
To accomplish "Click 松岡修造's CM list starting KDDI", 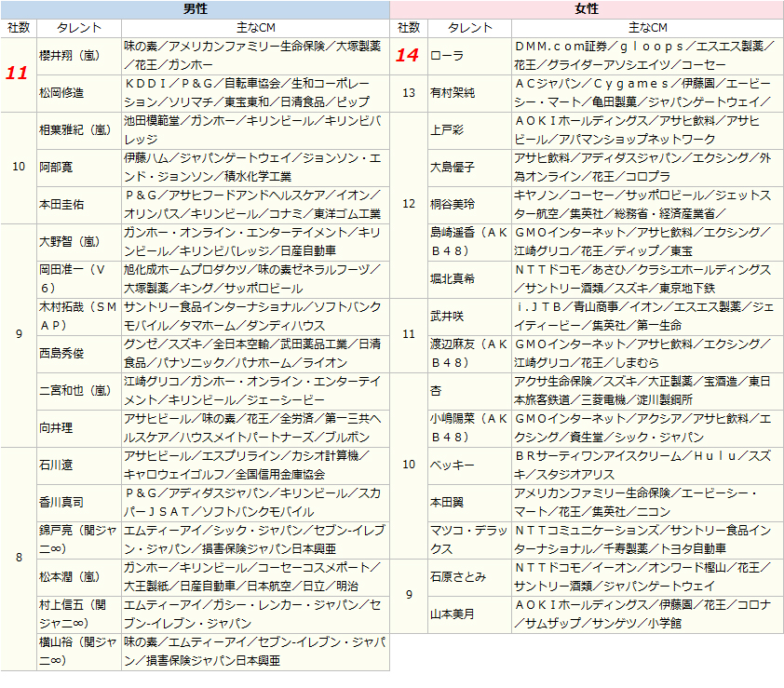I will [255, 93].
